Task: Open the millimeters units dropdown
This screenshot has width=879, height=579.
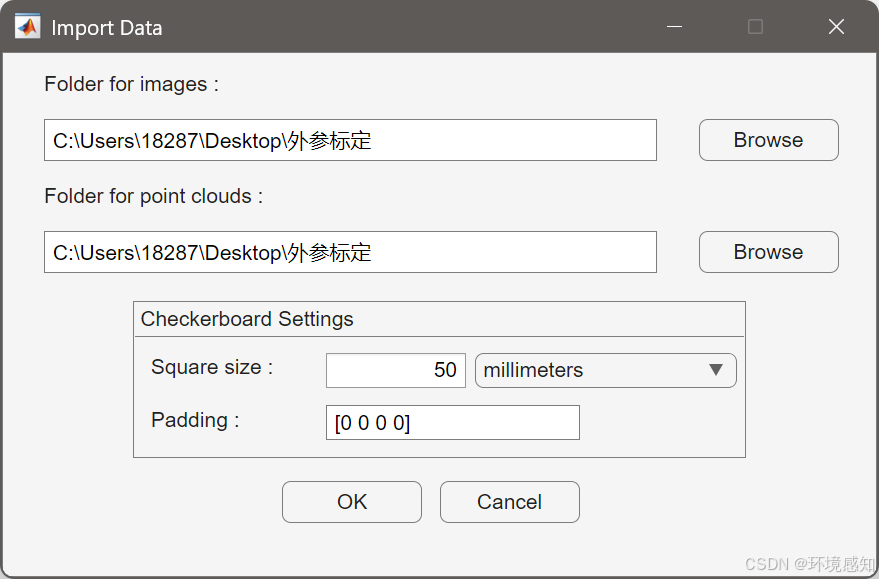Action: coord(605,370)
